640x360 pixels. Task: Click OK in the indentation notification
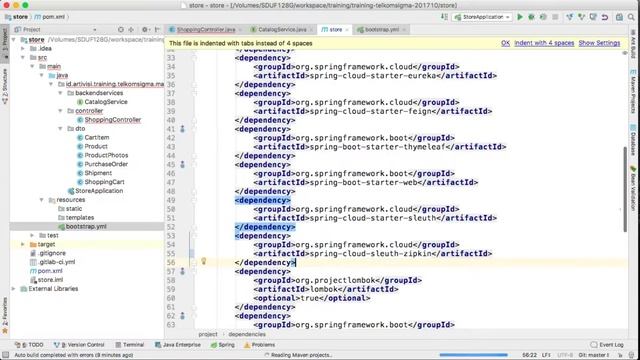point(505,43)
